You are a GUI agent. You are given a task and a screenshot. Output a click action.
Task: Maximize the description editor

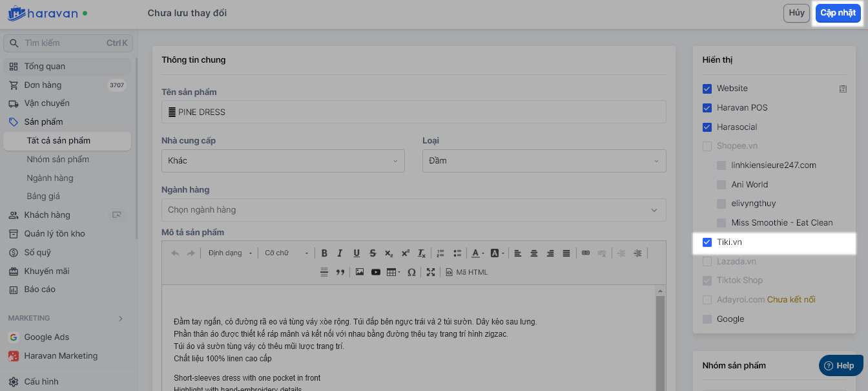click(x=431, y=272)
